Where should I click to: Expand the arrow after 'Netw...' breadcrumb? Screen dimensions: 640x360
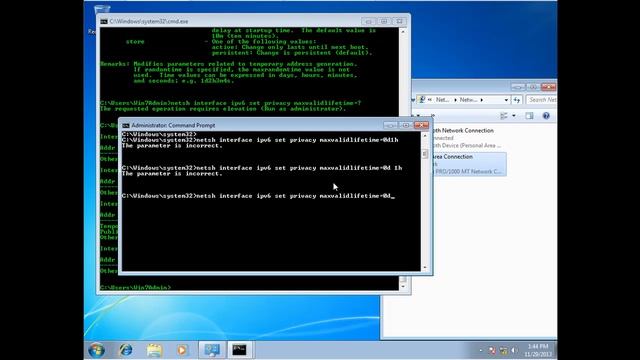(482, 100)
